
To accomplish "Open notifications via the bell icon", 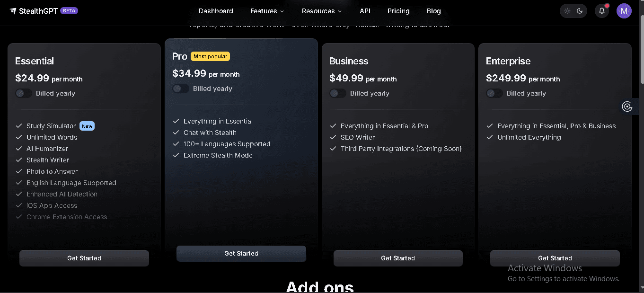I will tap(601, 10).
